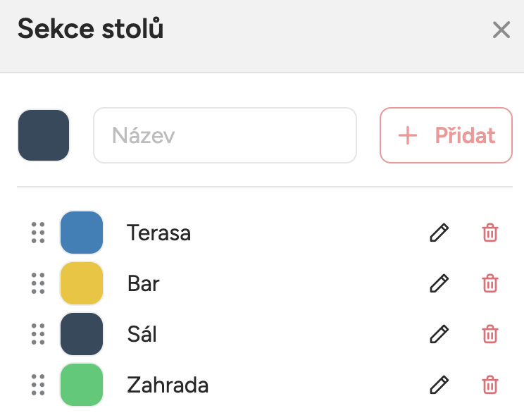
Task: Click the blue Terasa color swatch
Action: coord(82,233)
